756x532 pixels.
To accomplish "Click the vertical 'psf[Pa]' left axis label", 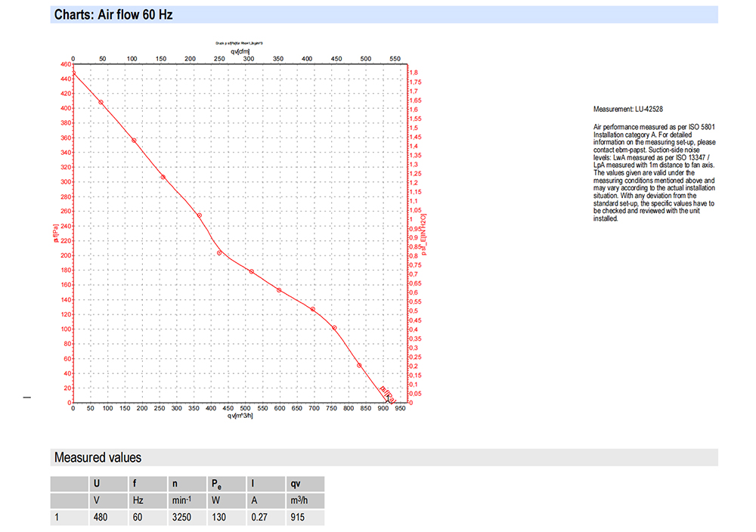I will pyautogui.click(x=55, y=233).
